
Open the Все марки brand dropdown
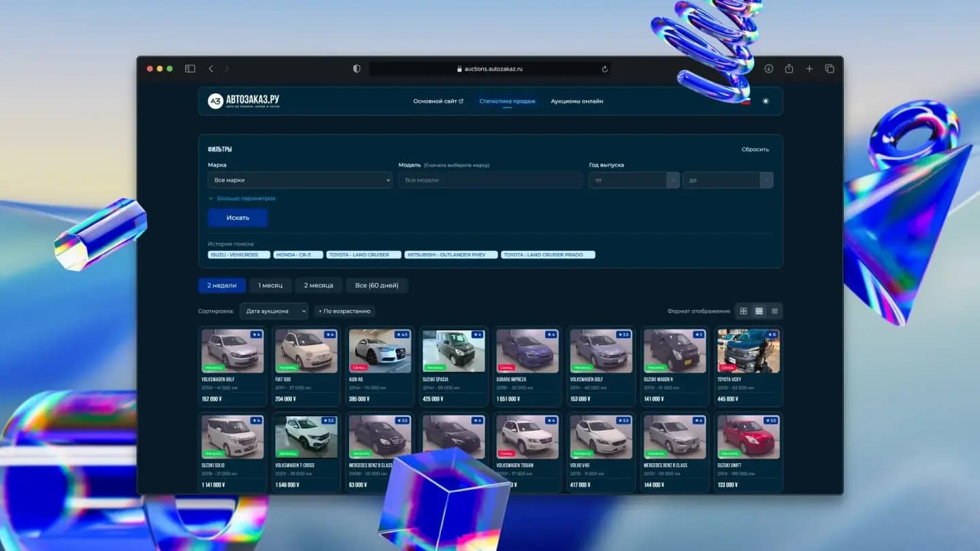[299, 180]
